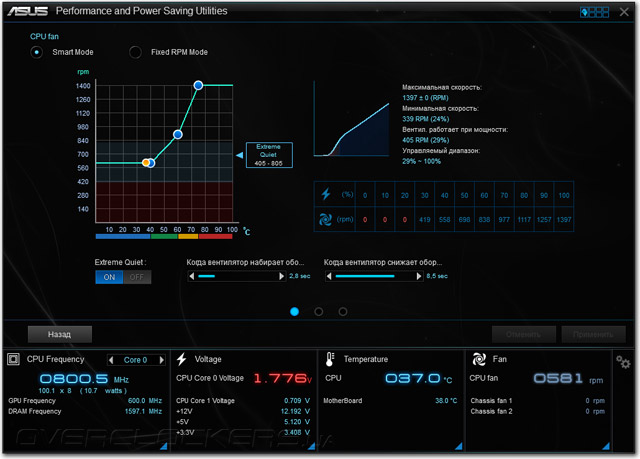Increase fan spin-up time with right arrow

point(281,276)
